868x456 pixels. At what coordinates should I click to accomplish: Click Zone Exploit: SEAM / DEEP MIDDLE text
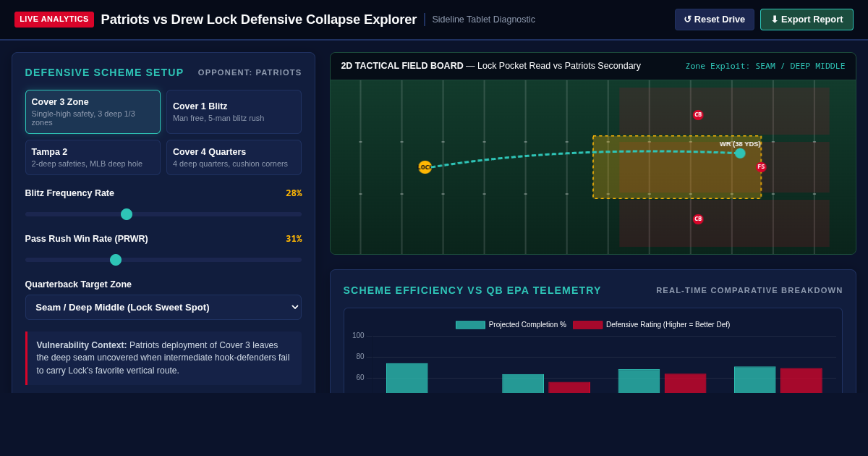765,66
